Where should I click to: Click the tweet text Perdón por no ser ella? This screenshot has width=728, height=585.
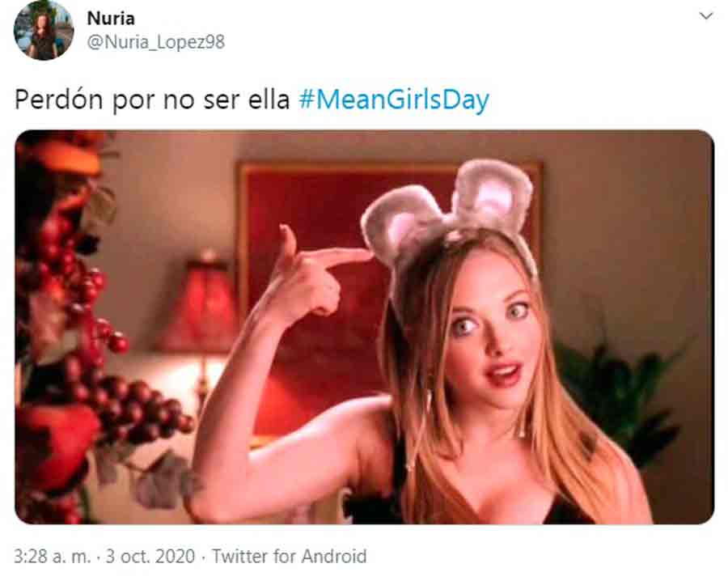click(152, 100)
